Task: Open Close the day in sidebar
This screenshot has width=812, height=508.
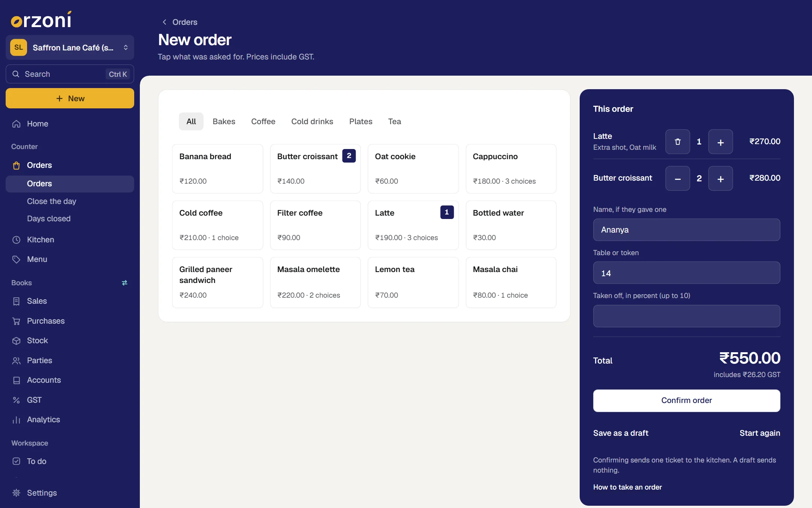Action: coord(70,201)
